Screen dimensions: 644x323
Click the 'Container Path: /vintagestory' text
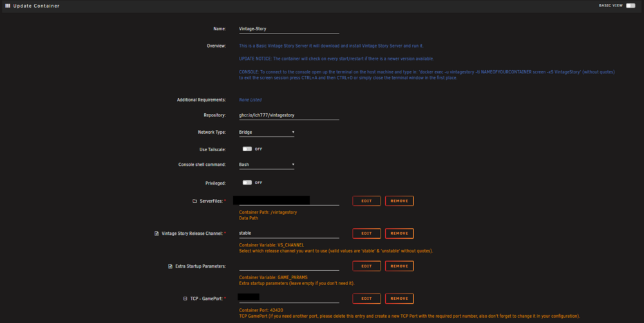[x=268, y=212]
